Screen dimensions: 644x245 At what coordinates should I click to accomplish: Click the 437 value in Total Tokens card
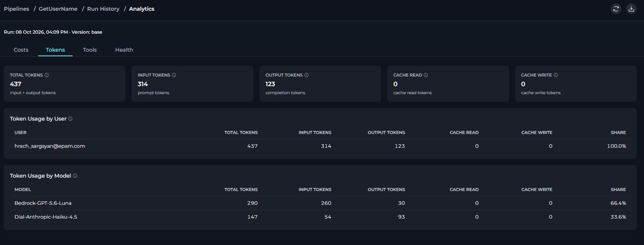pyautogui.click(x=16, y=84)
